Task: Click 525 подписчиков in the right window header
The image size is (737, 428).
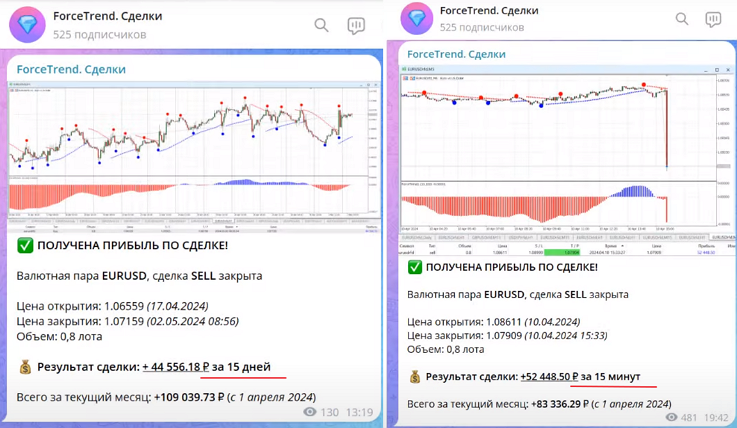Action: pyautogui.click(x=482, y=28)
